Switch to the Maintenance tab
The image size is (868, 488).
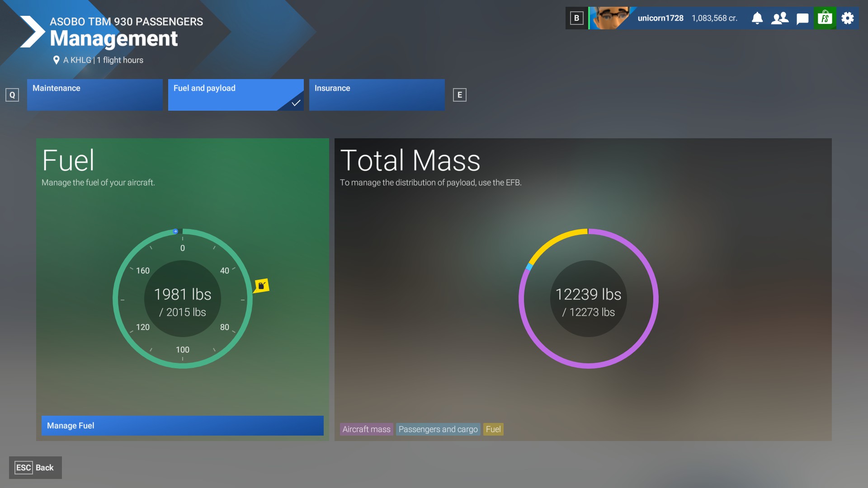(95, 95)
